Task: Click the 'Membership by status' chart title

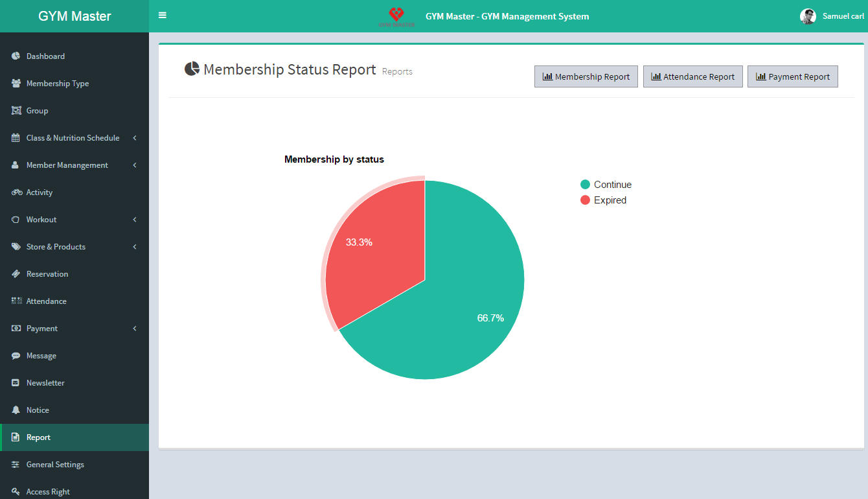Action: [x=334, y=159]
